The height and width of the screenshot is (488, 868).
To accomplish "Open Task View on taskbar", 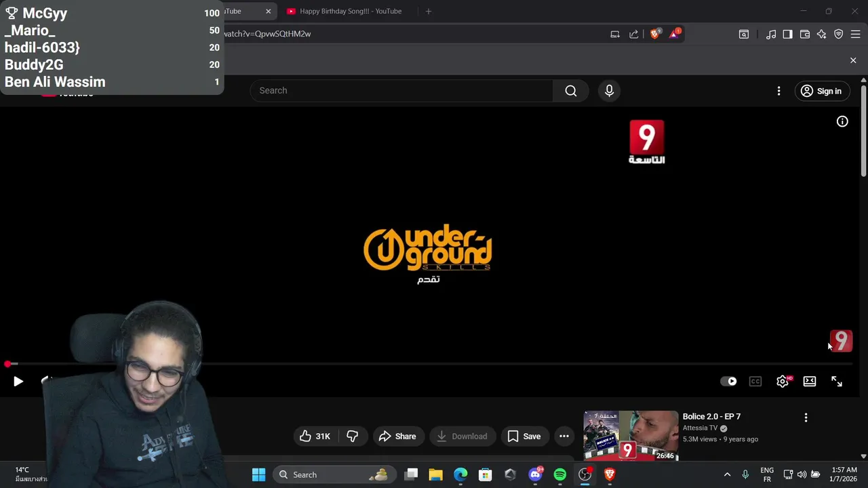I will 412,474.
